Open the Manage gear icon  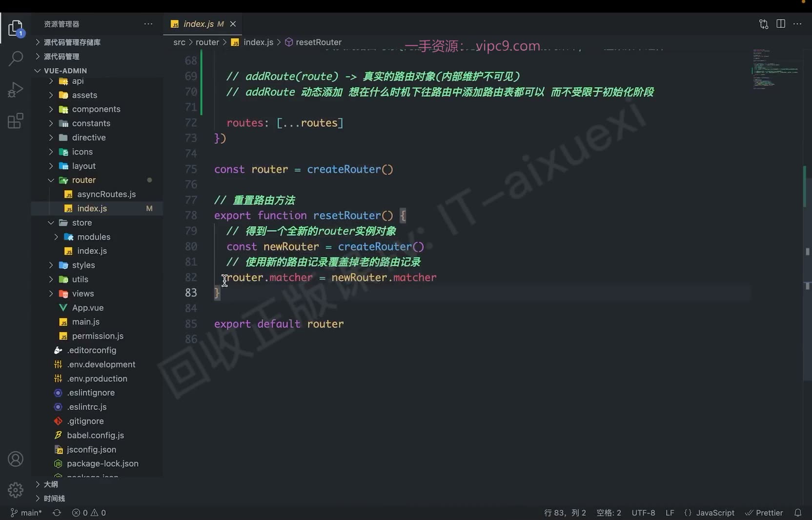tap(16, 490)
